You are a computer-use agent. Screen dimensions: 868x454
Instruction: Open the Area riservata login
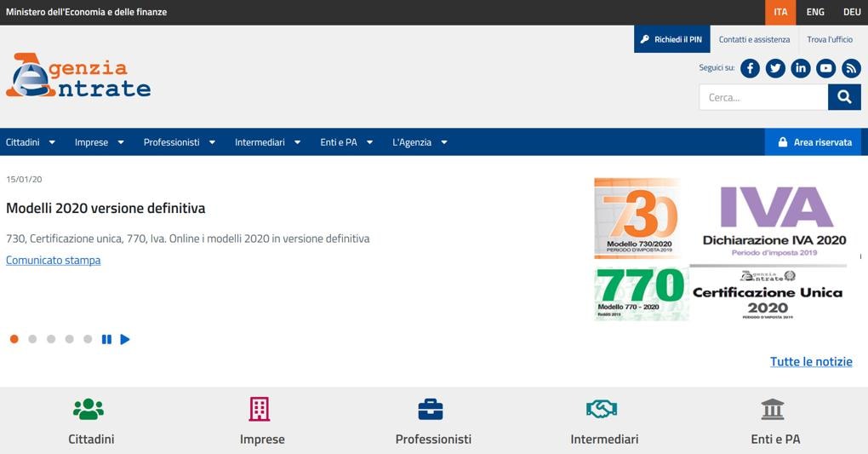point(813,142)
